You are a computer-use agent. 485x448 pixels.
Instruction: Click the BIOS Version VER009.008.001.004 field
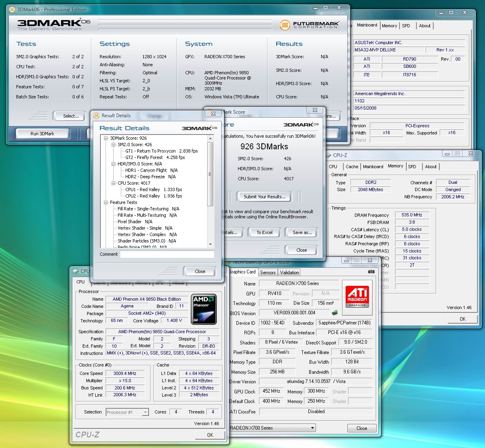click(x=294, y=313)
